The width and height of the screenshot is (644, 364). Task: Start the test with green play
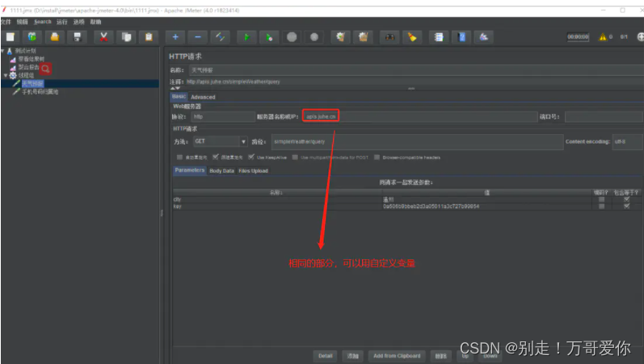tap(246, 37)
